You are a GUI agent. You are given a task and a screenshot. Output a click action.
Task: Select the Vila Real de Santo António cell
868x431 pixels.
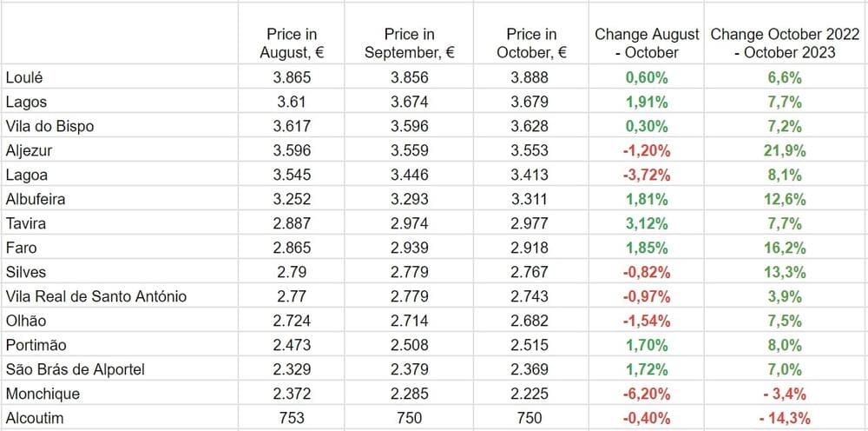click(x=95, y=296)
